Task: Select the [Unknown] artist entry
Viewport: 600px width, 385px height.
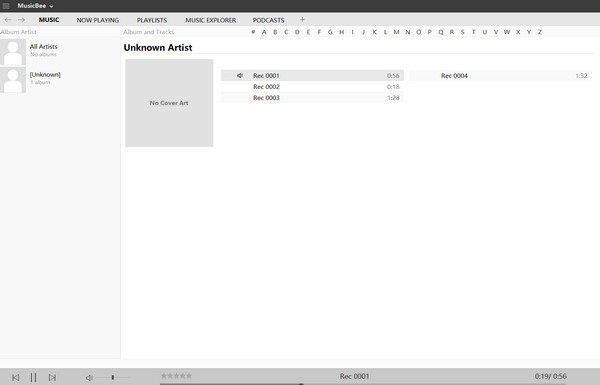Action: click(60, 80)
